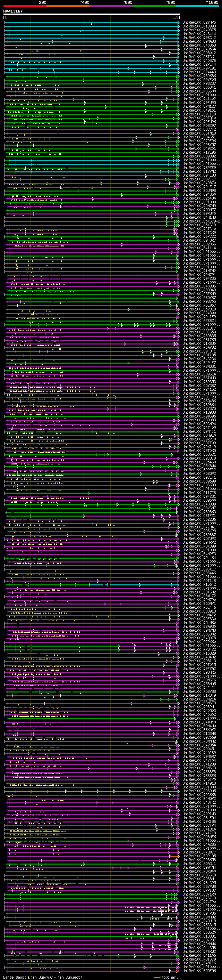Open the UniRef100_Q39686 entry

click(199, 76)
